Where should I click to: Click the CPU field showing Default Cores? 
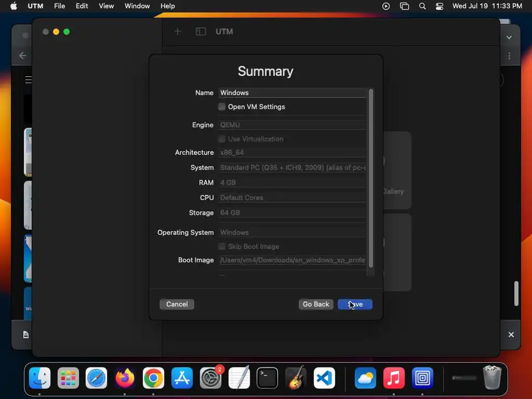(x=292, y=197)
